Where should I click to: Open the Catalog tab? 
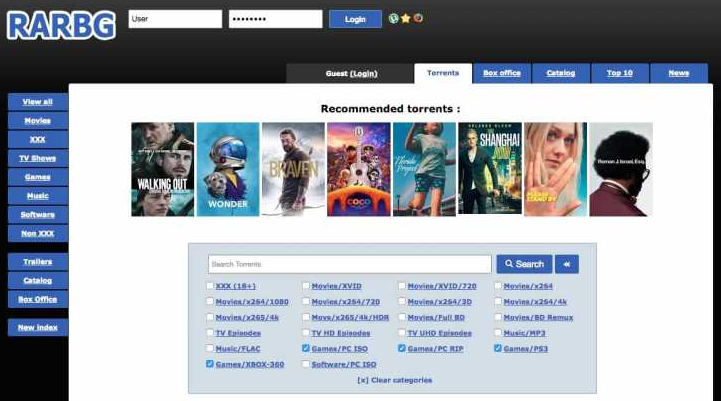coord(561,73)
